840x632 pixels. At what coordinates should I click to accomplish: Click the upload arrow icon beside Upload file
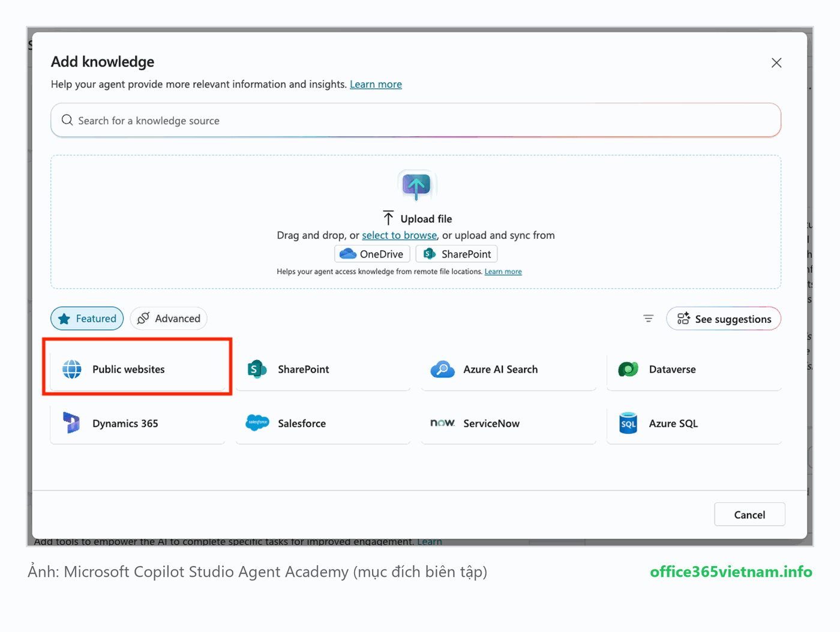pos(388,218)
